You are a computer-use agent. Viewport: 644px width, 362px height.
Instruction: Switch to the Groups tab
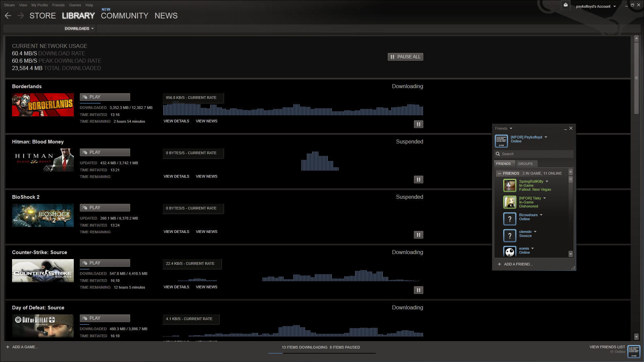(525, 164)
